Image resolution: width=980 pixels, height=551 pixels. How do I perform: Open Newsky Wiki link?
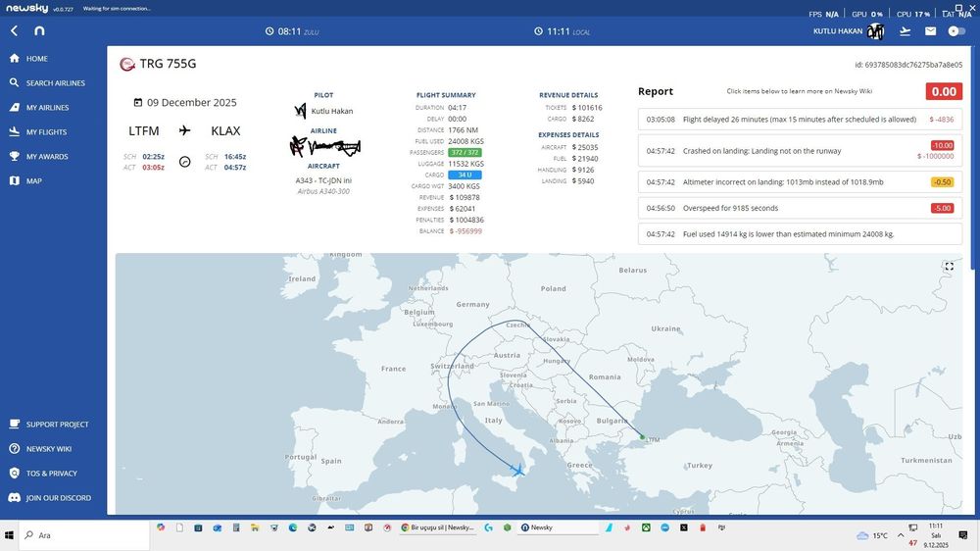(x=48, y=449)
